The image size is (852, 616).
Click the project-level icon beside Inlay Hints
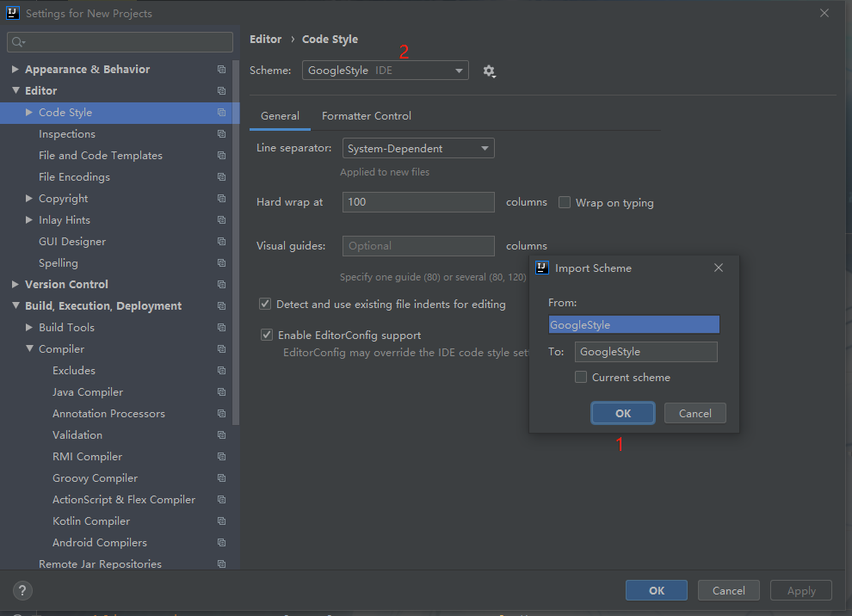pos(222,220)
